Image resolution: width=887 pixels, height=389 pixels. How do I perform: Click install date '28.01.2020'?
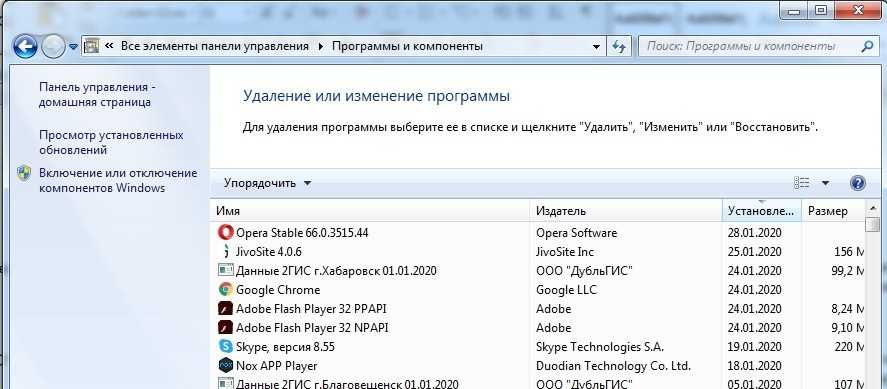tap(755, 232)
